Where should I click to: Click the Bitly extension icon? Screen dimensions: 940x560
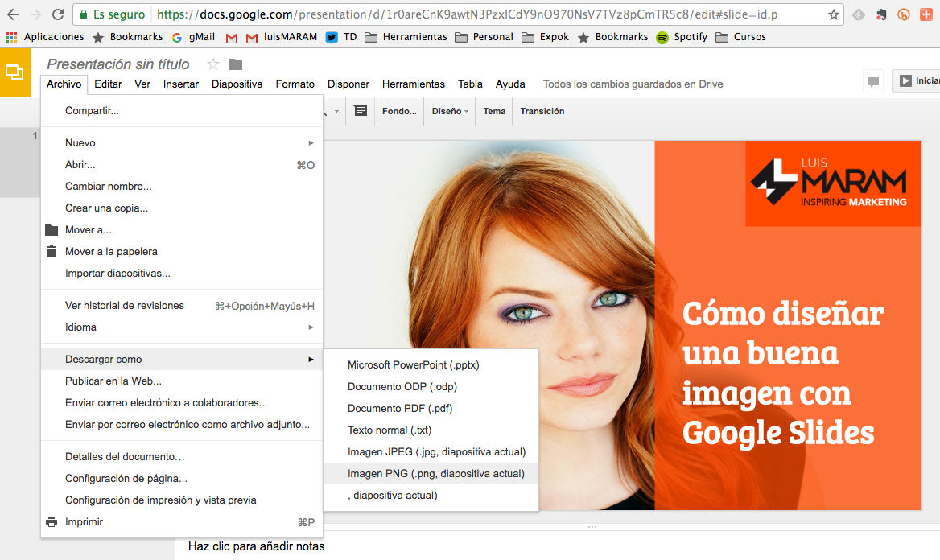tap(903, 14)
